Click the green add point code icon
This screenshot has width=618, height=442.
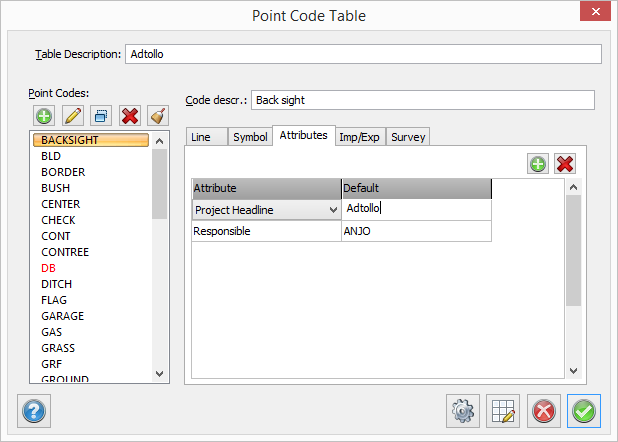click(44, 115)
